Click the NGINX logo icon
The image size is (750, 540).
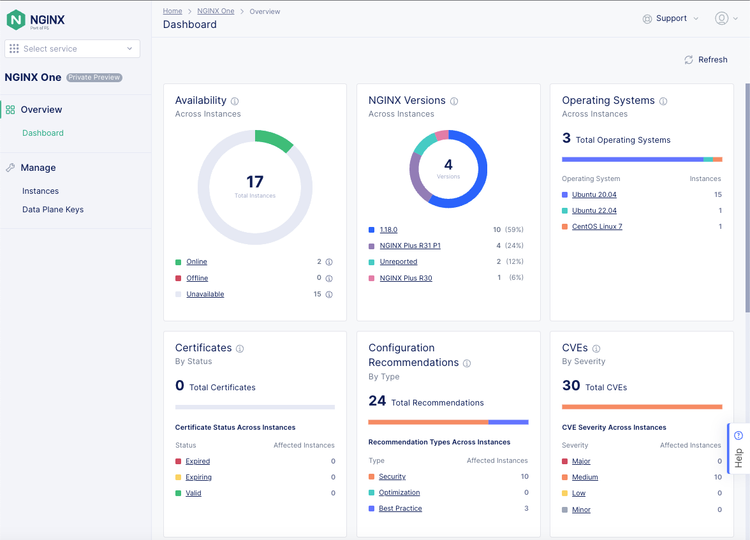pyautogui.click(x=16, y=19)
